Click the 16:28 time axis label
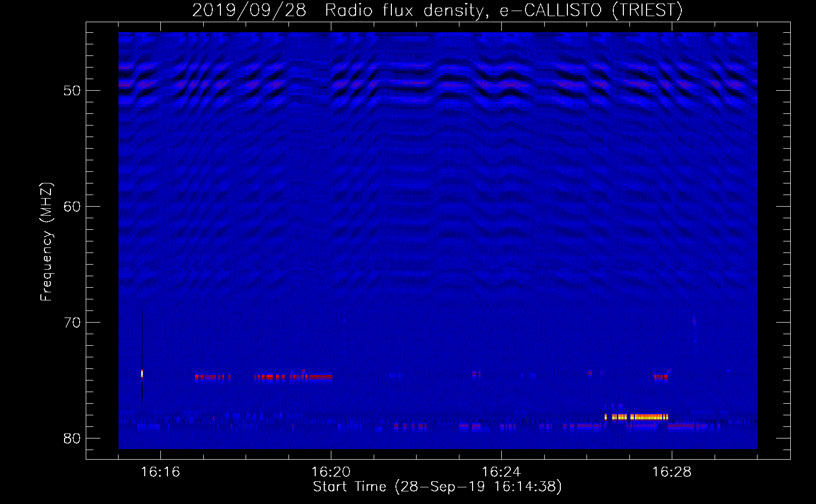Image resolution: width=816 pixels, height=504 pixels. coord(672,472)
